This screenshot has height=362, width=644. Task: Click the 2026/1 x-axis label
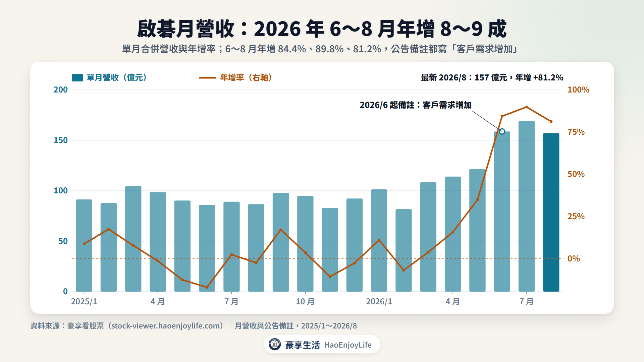379,302
